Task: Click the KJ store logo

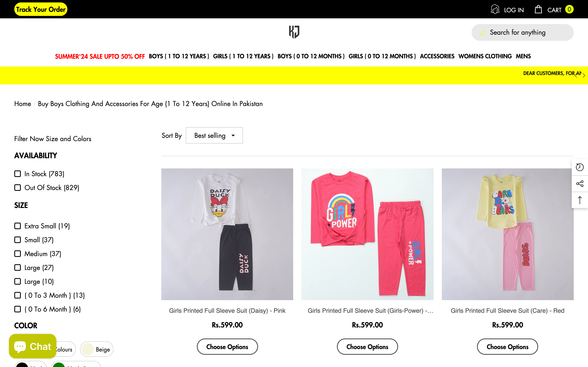Action: click(x=294, y=32)
